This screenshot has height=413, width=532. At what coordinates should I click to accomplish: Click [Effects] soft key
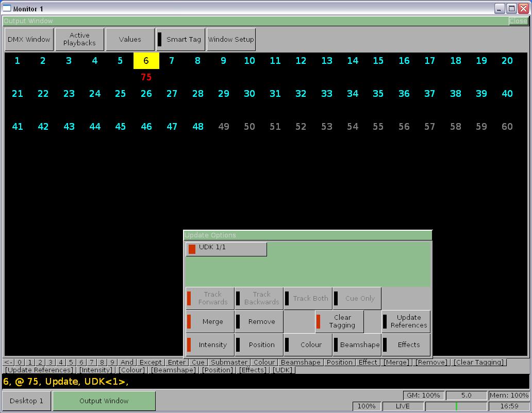tap(253, 370)
